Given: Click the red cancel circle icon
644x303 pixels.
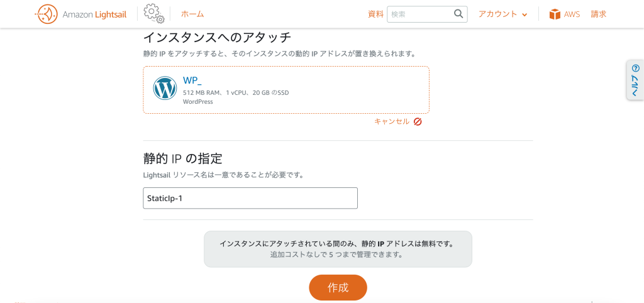Looking at the screenshot, I should click(418, 121).
